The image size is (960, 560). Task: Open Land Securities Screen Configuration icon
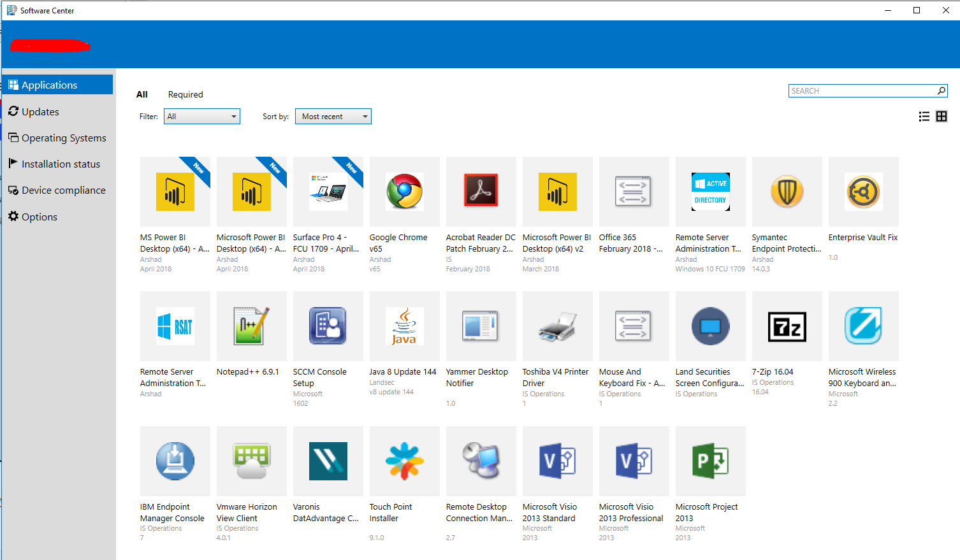711,326
